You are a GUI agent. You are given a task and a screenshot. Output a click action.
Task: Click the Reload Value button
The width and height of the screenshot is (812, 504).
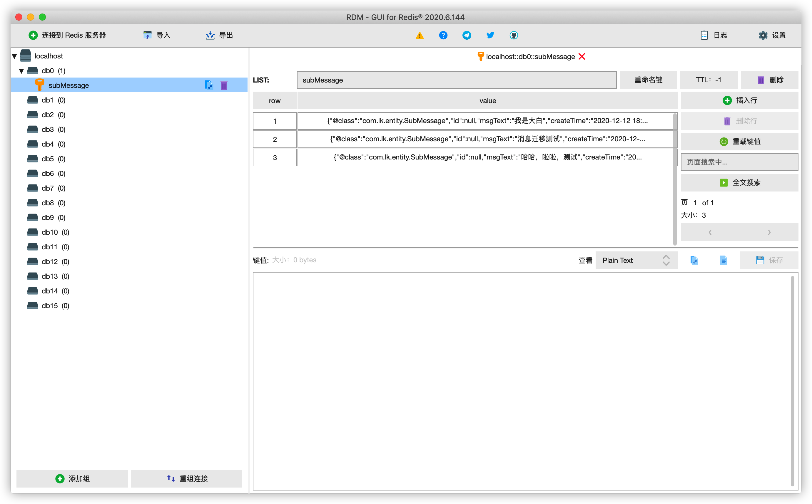click(739, 142)
